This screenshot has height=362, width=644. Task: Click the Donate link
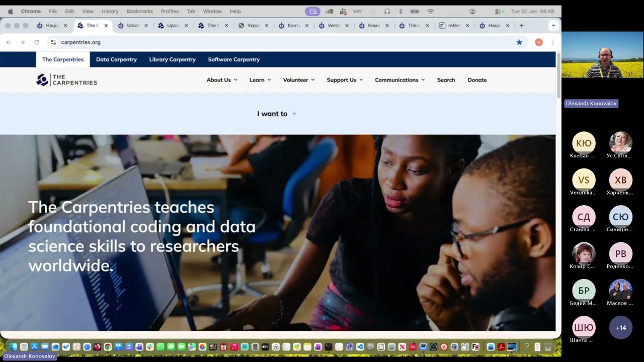pos(477,80)
